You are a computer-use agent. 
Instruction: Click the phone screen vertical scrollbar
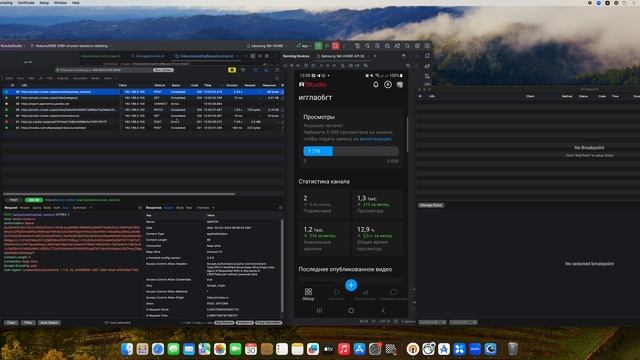(407, 135)
